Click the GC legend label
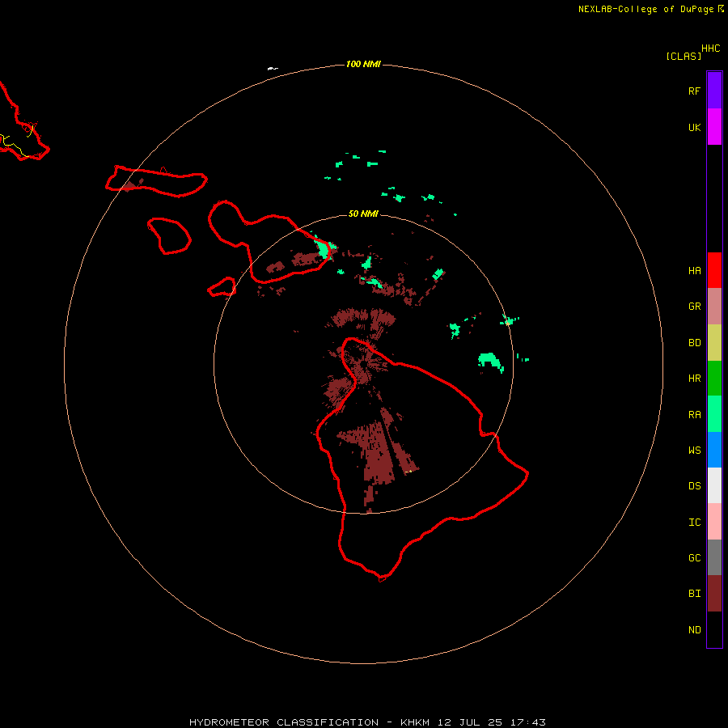Screen dimensions: 728x728 tap(694, 558)
